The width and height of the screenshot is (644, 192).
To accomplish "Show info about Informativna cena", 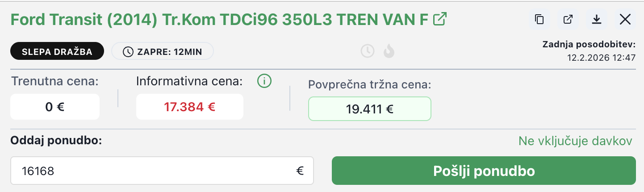I will pyautogui.click(x=264, y=81).
